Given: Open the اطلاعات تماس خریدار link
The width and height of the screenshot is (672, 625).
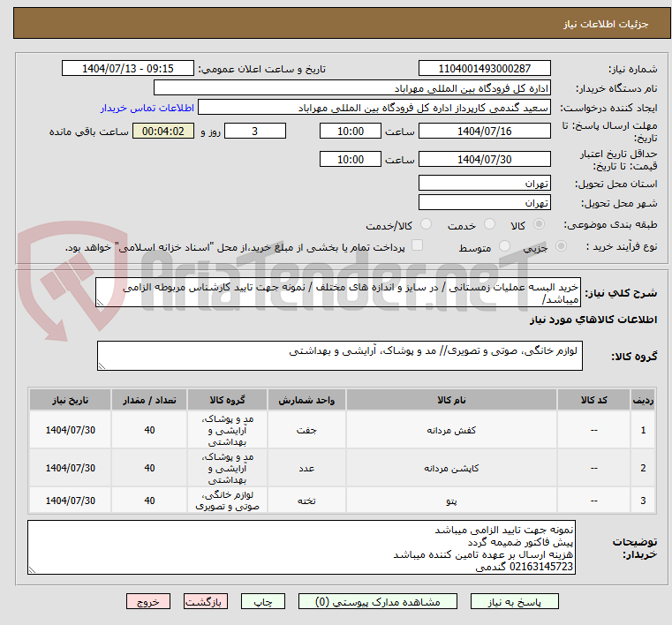Looking at the screenshot, I should point(140,108).
